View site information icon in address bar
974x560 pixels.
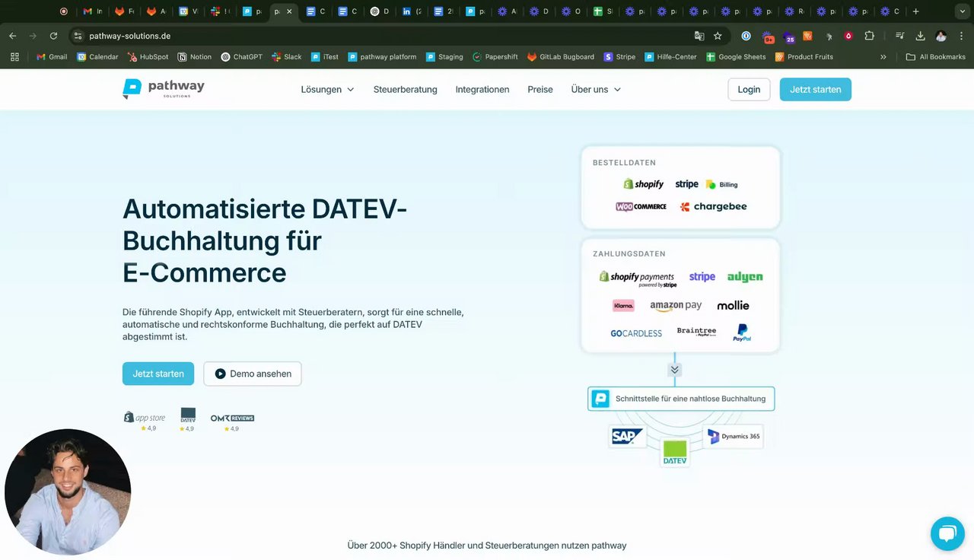(78, 36)
